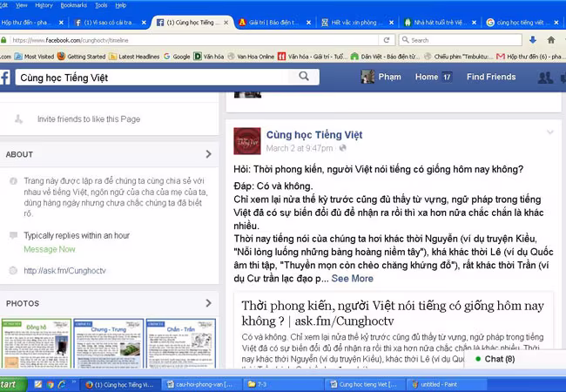Viewport: 566px width, 392px height.
Task: Expand the PHOTOS section arrow
Action: [208, 303]
